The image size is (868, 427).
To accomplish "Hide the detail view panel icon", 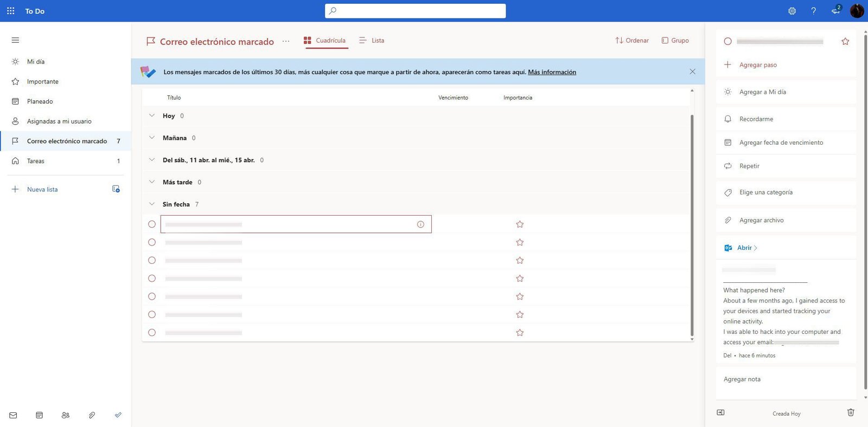I will [720, 412].
